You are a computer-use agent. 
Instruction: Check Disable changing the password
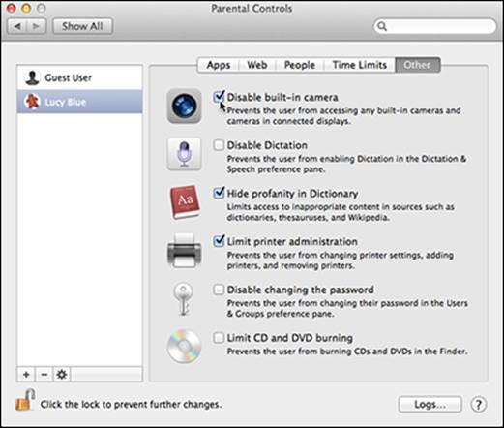click(219, 290)
